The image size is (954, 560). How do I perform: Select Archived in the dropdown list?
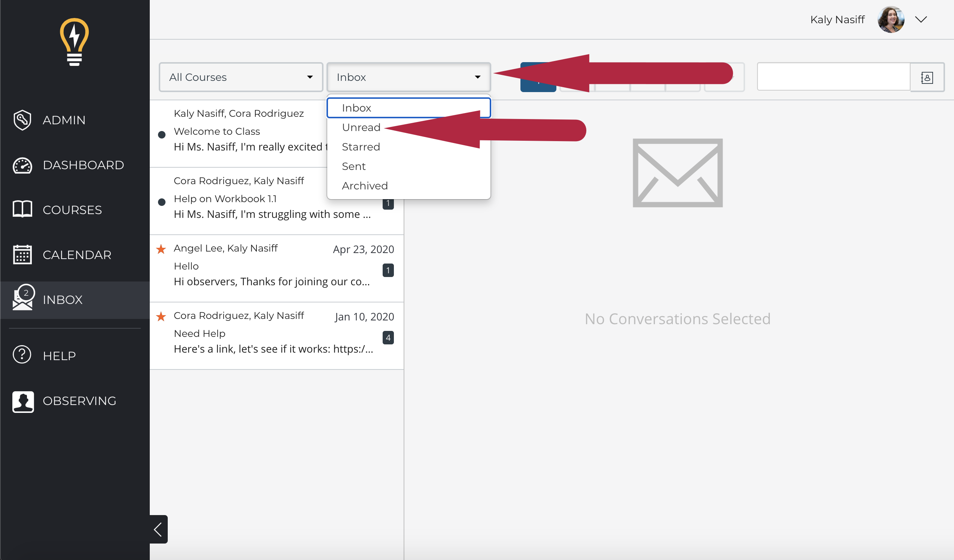pyautogui.click(x=408, y=186)
